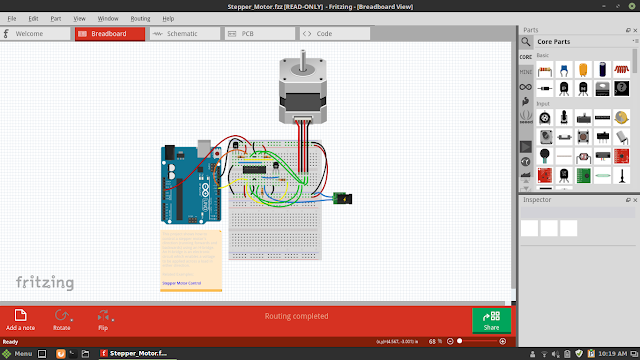Click the 10:19 AM clock

coord(613,353)
